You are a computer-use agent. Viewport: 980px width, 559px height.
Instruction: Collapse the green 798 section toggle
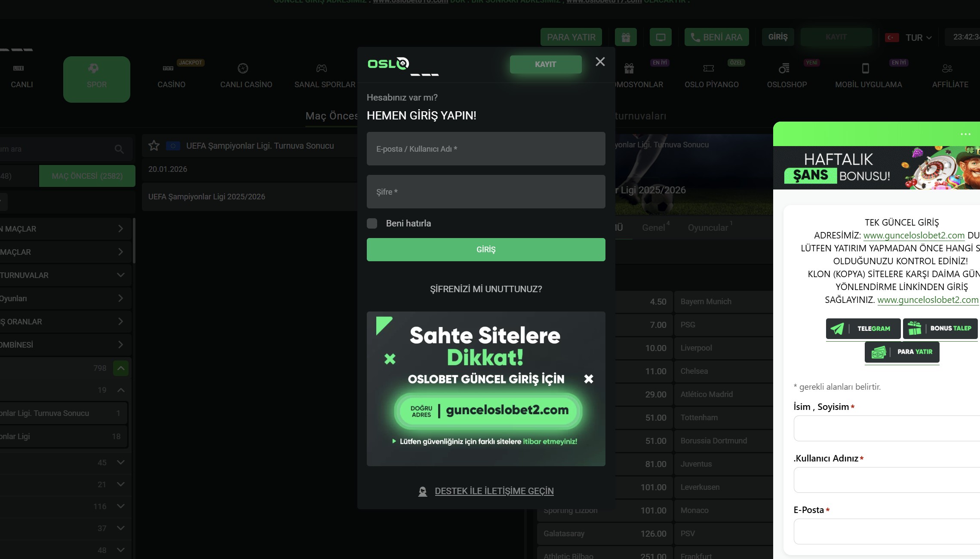[121, 368]
